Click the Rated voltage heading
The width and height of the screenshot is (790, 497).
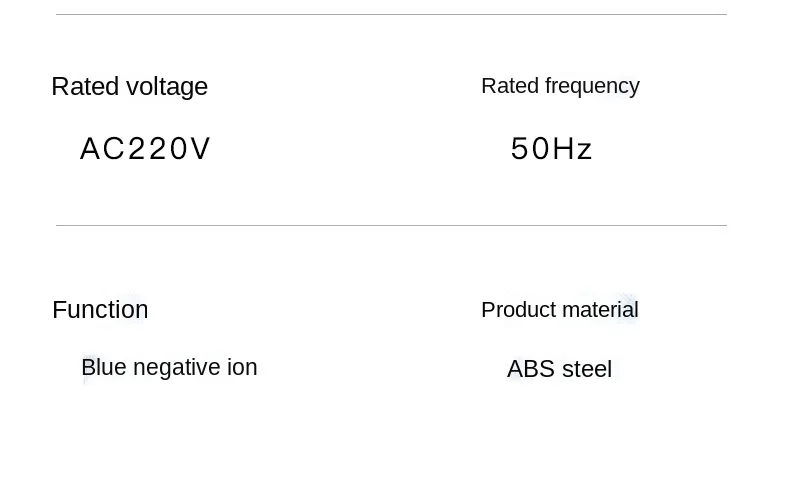129,87
